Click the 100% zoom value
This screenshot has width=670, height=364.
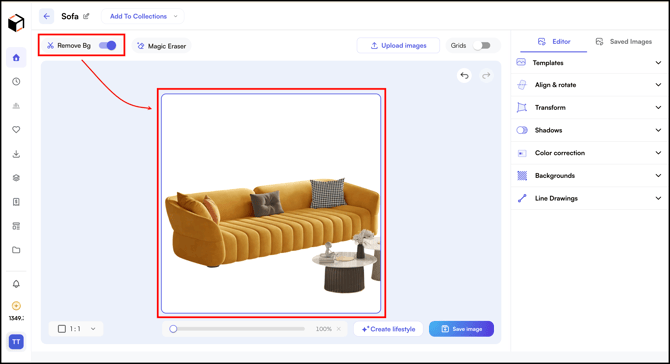[323, 329]
